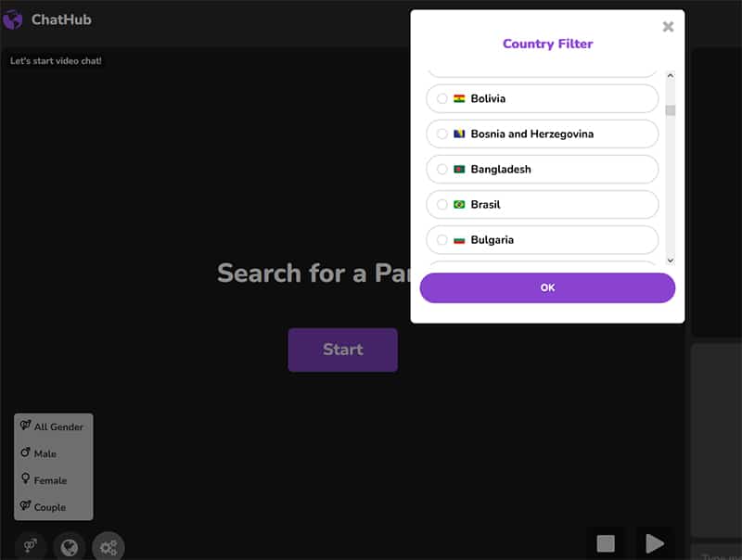Click the purple Start button
This screenshot has height=560, width=742.
pyautogui.click(x=342, y=350)
